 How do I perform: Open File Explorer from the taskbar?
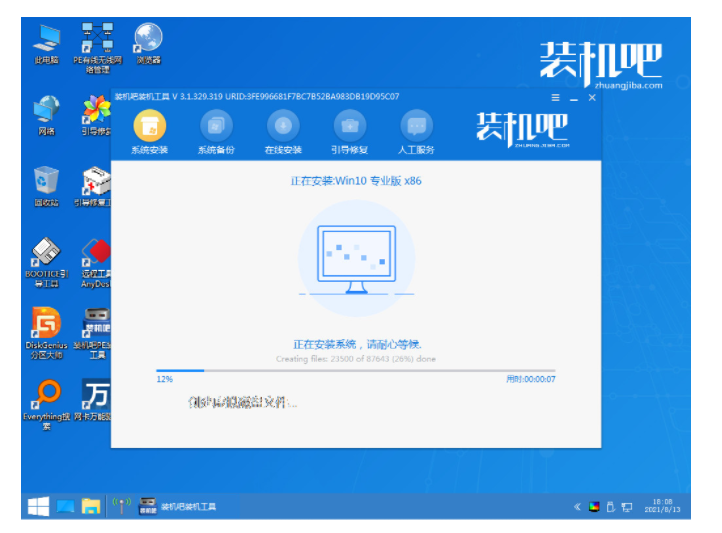(x=91, y=506)
